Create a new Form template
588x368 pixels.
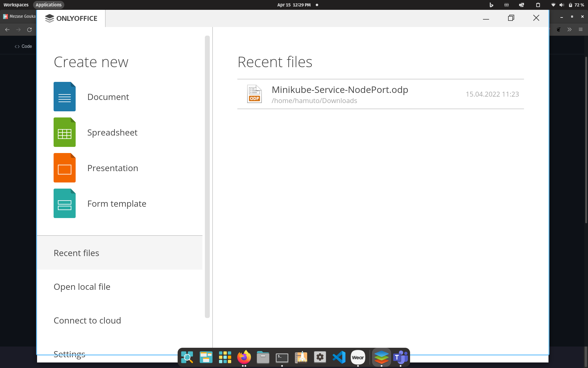[x=116, y=203]
